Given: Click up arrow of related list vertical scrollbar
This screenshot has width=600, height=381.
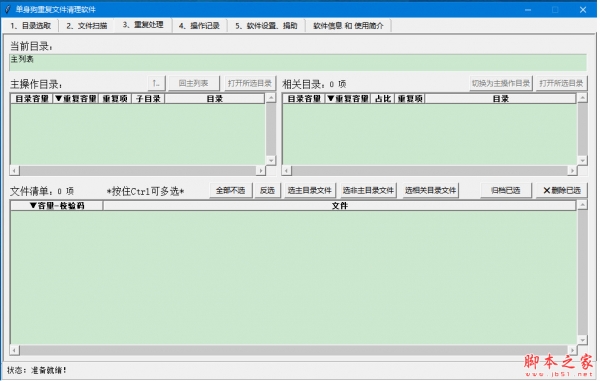Looking at the screenshot, I should [x=582, y=98].
